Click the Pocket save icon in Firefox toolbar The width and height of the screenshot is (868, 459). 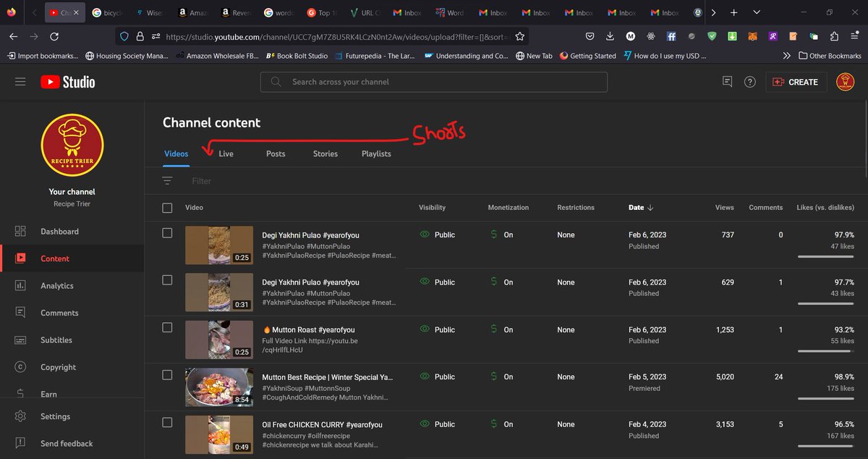click(x=590, y=36)
